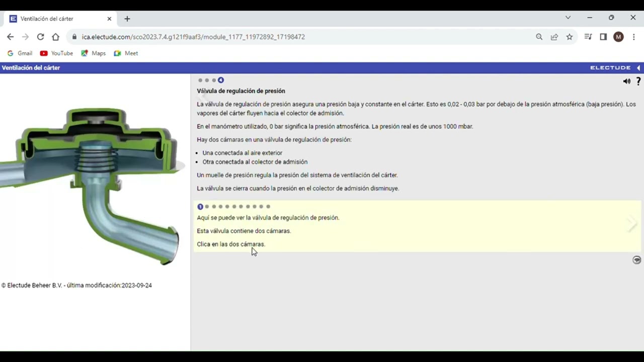Open the profile avatar labeled M
This screenshot has height=362, width=644.
(618, 37)
